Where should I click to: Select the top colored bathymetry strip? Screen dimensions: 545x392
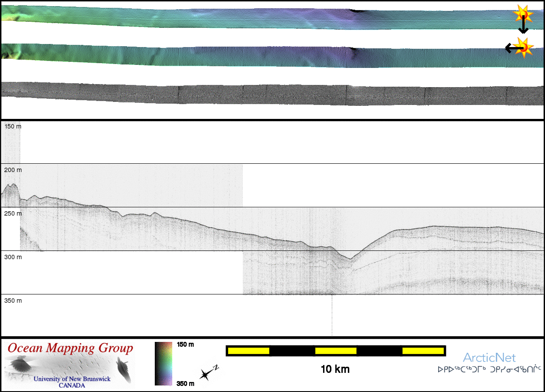[262, 18]
